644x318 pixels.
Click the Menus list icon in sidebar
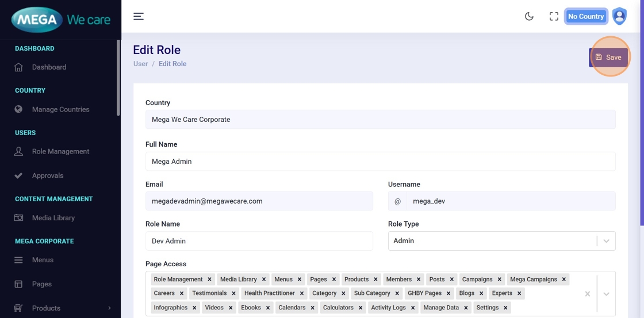pyautogui.click(x=18, y=260)
